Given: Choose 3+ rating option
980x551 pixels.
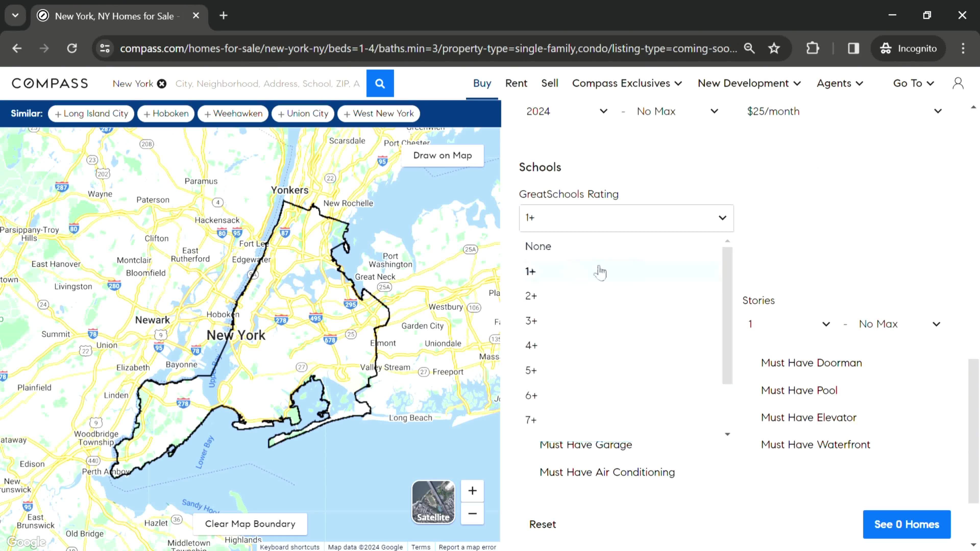Looking at the screenshot, I should click(621, 321).
